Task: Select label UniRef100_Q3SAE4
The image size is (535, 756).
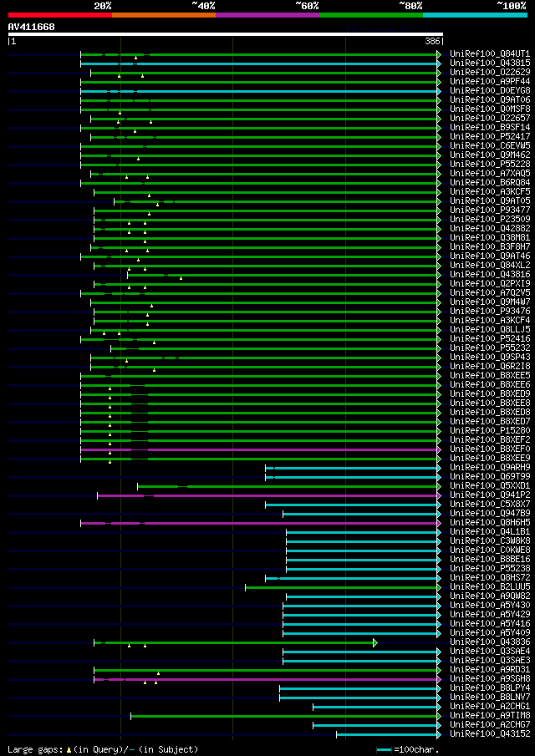Action: pyautogui.click(x=490, y=652)
